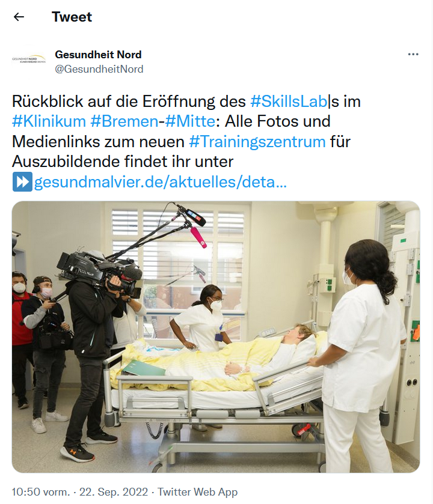
Task: Open the hospital bed photo in the tweet
Action: pyautogui.click(x=216, y=337)
